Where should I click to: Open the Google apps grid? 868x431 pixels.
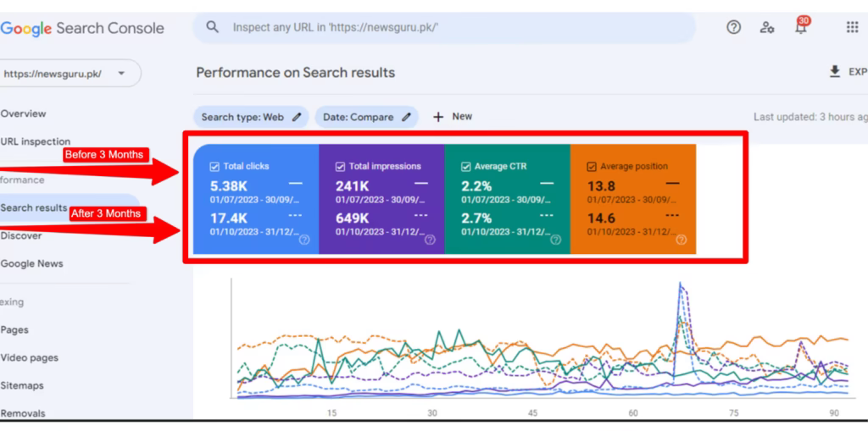tap(853, 27)
